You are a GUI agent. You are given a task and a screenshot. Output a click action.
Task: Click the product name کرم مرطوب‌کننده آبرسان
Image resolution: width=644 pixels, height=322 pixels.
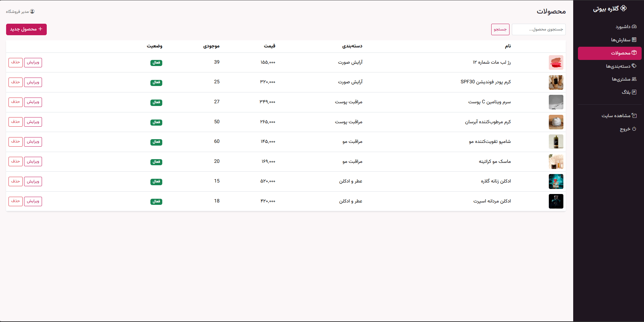488,122
